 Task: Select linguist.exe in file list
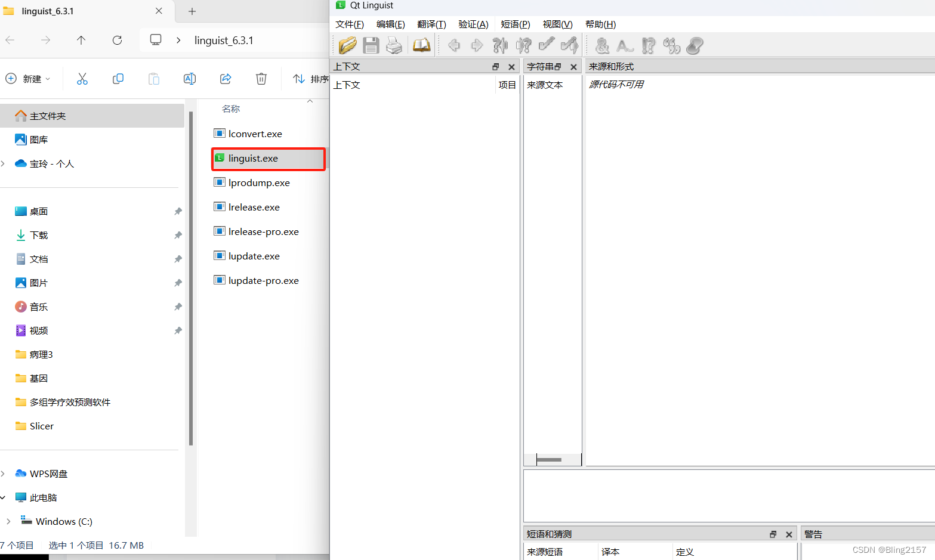269,159
